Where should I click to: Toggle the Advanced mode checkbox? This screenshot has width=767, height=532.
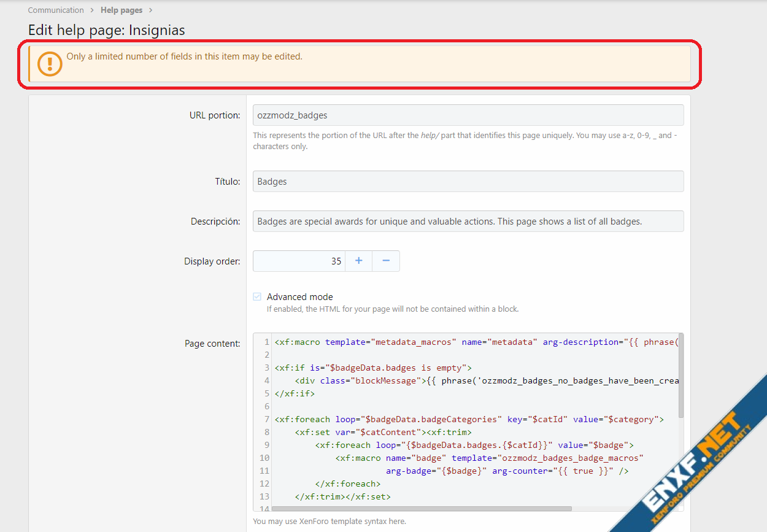point(257,297)
